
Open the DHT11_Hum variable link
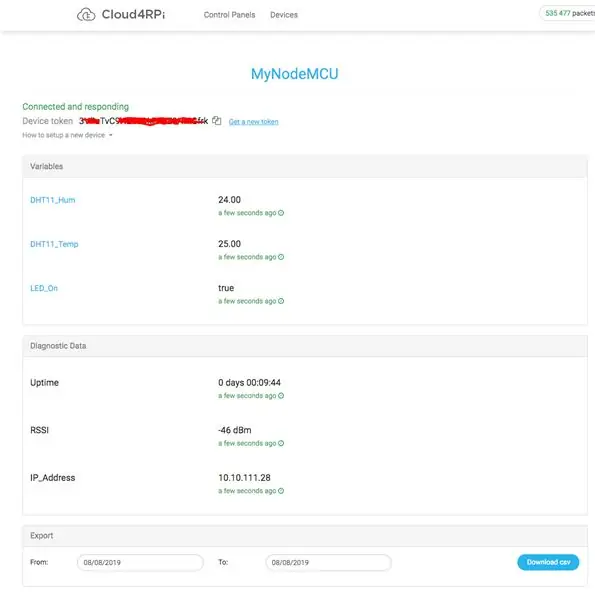tap(53, 200)
